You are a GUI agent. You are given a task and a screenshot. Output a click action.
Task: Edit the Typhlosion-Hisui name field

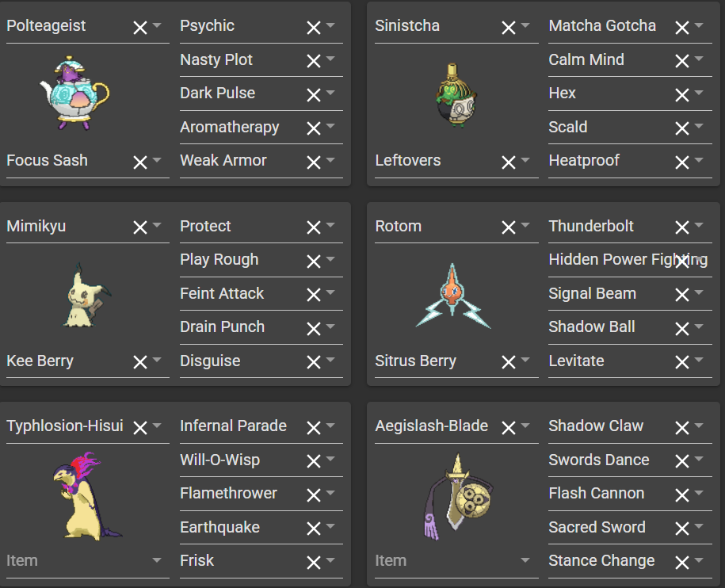pos(87,426)
